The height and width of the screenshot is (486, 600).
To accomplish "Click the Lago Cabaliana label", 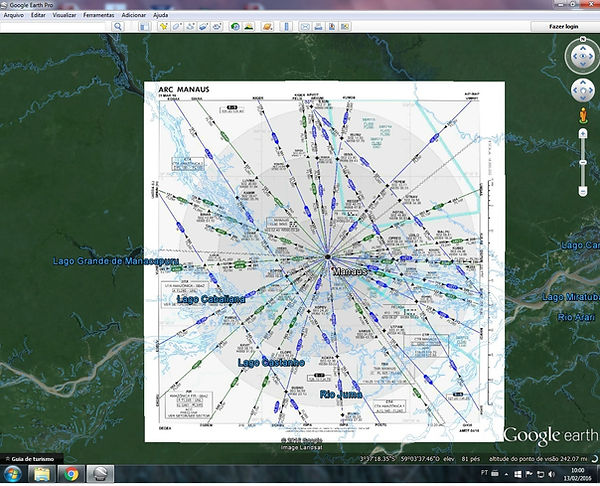I will [211, 299].
